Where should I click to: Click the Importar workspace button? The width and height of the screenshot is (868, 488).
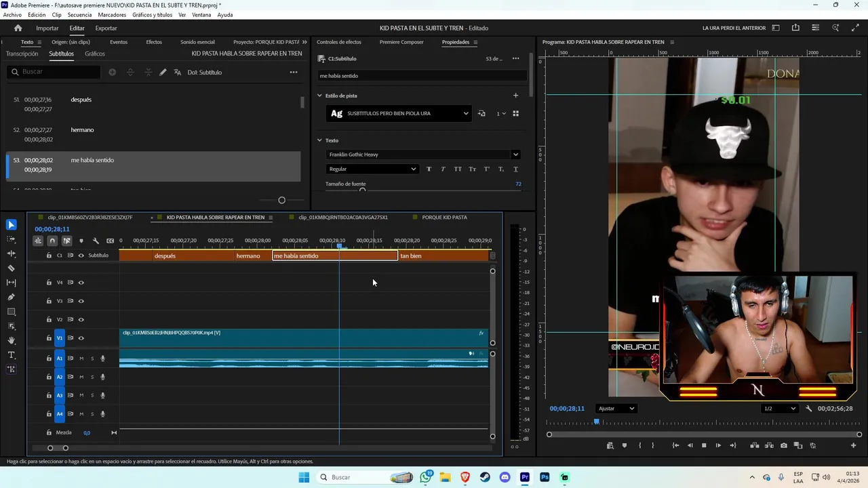click(x=47, y=28)
